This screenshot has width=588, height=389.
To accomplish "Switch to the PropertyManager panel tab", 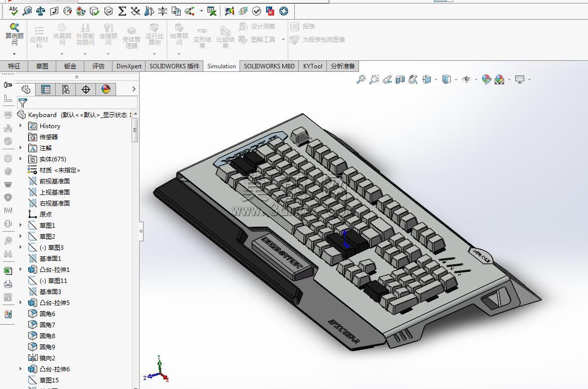I will (x=46, y=89).
